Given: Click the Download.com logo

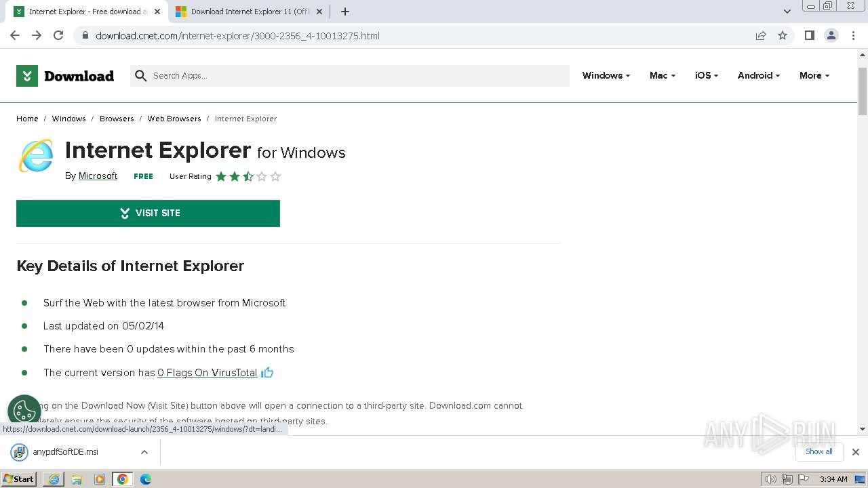Looking at the screenshot, I should point(65,76).
